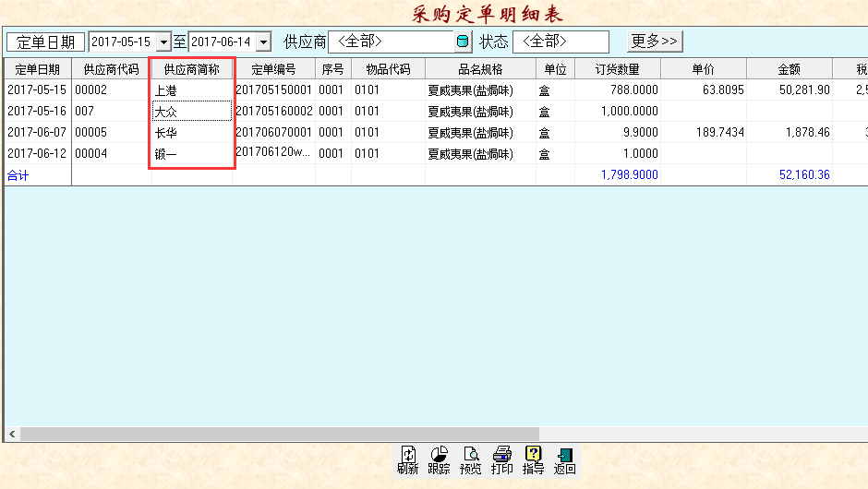
Task: Open the supplier lookup database icon
Action: click(x=463, y=42)
